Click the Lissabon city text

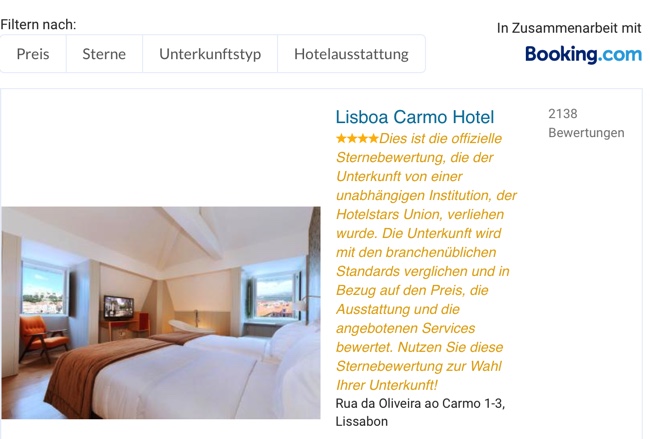click(361, 422)
